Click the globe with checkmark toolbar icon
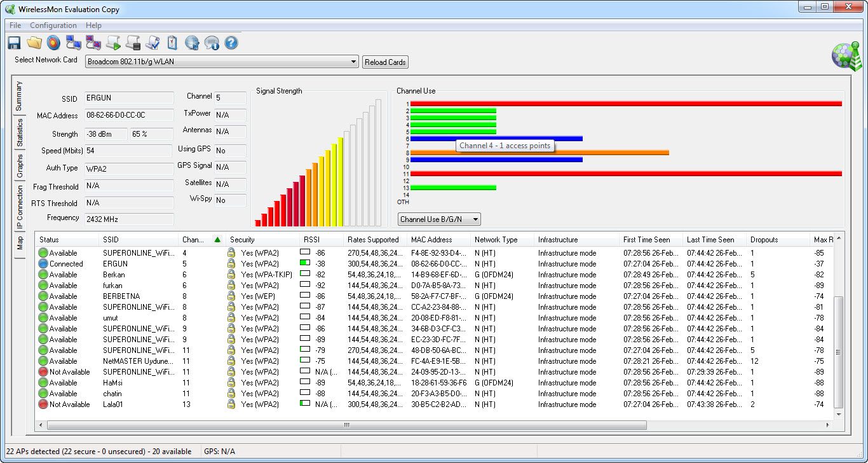This screenshot has height=463, width=868. point(192,43)
